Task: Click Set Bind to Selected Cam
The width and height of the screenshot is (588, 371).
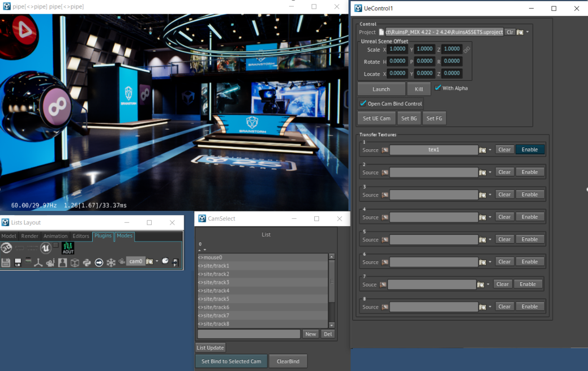Action: (231, 361)
